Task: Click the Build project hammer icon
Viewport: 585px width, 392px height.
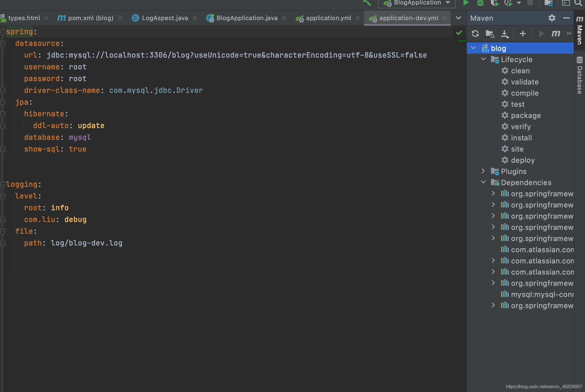Action: click(x=367, y=3)
